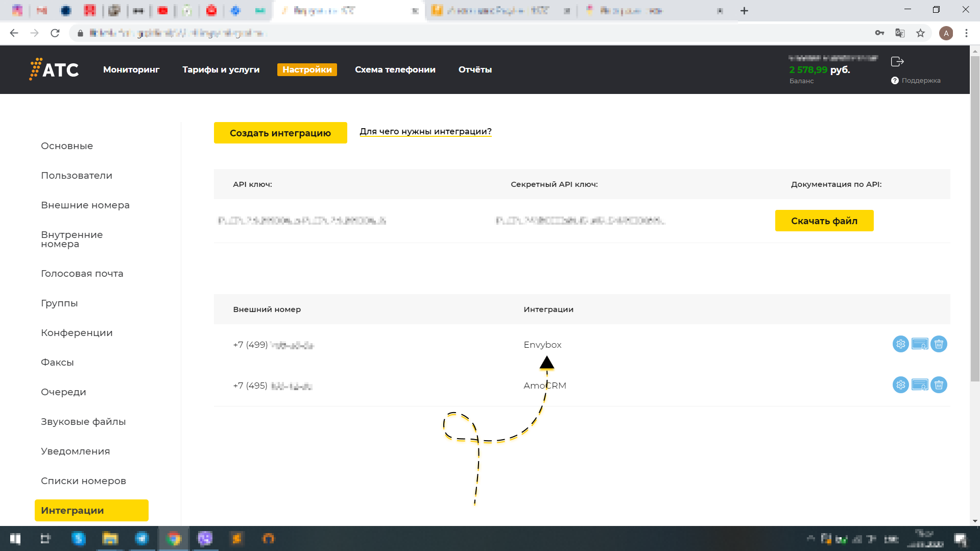The width and height of the screenshot is (980, 551).
Task: Open settings gear for the Envybox integration
Action: point(900,344)
